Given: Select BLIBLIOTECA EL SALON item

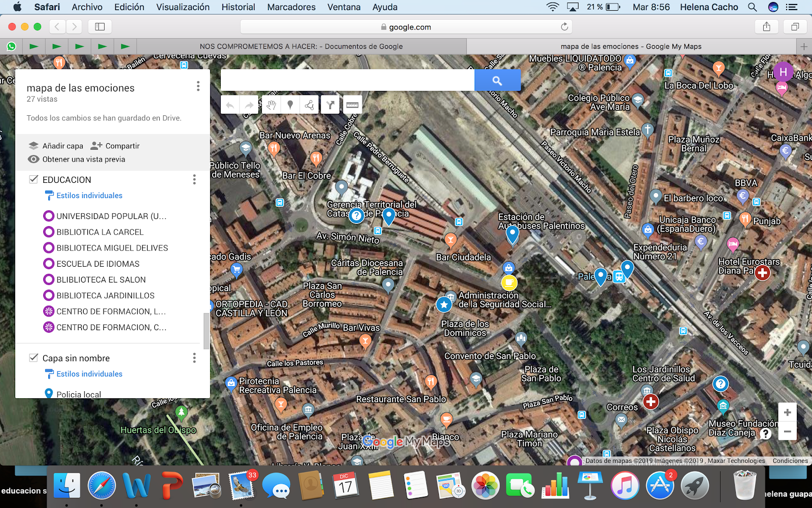Looking at the screenshot, I should 101,280.
